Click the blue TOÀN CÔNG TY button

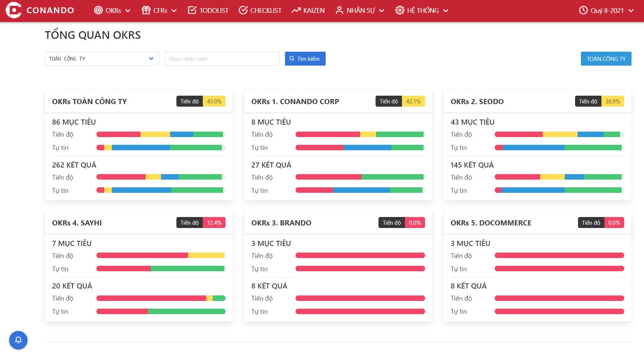pyautogui.click(x=606, y=59)
